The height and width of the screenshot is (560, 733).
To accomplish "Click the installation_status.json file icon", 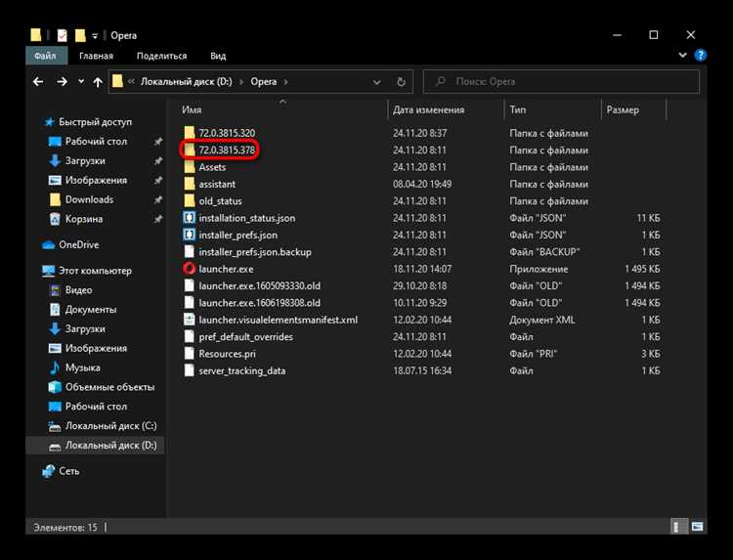I will 189,218.
